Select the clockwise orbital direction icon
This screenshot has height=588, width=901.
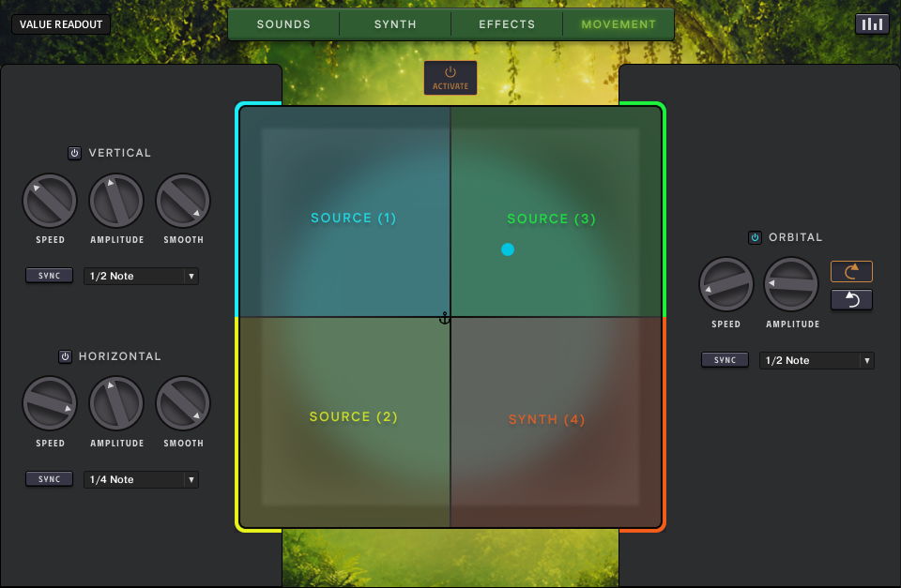click(x=851, y=271)
